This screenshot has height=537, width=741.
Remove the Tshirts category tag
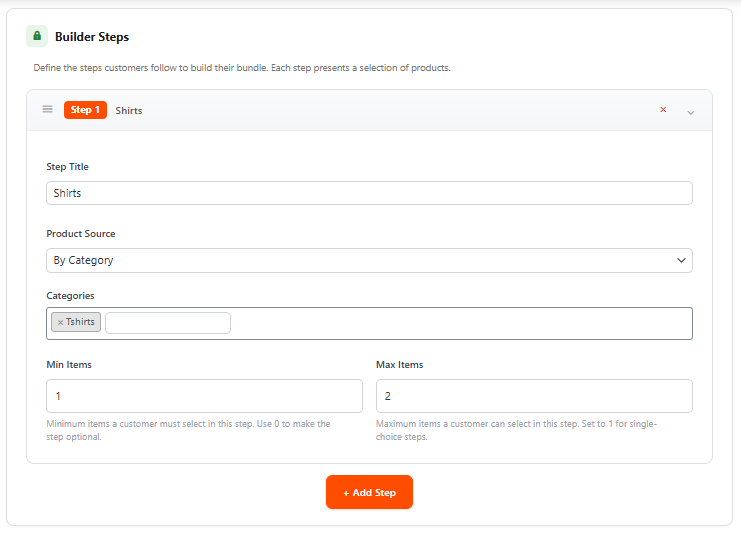(x=60, y=323)
